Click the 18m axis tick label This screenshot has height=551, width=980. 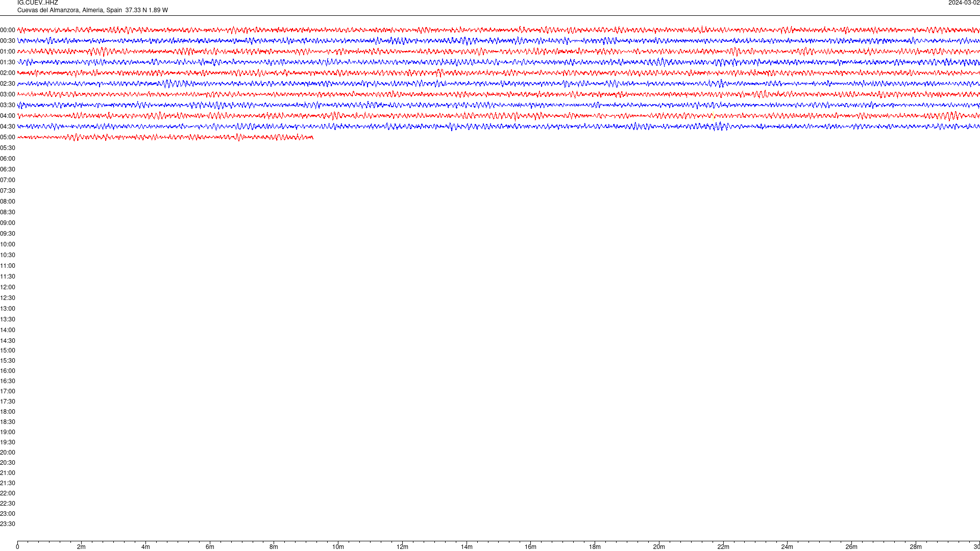(595, 547)
